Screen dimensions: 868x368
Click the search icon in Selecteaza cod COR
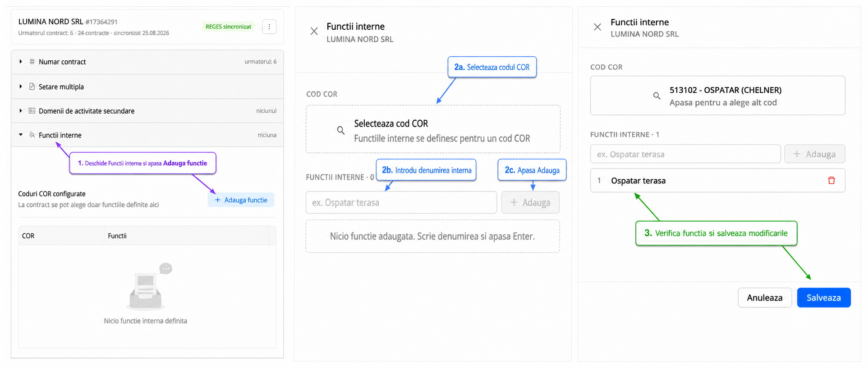341,130
